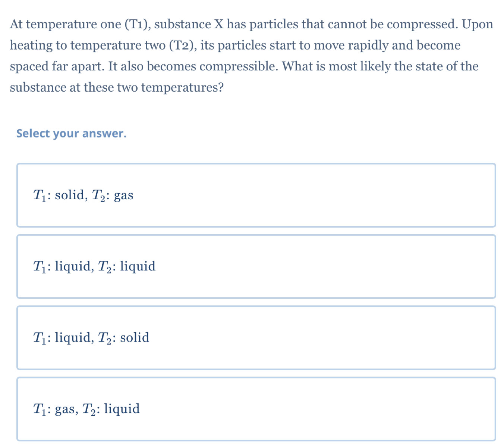
Task: Click the word compressible in the question
Action: click(237, 66)
